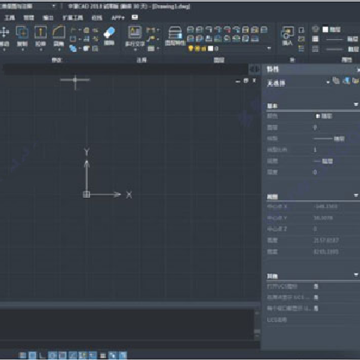Screen dimensions: 360x360
Task: Toggle the first status bar snap button
Action: click(23, 355)
